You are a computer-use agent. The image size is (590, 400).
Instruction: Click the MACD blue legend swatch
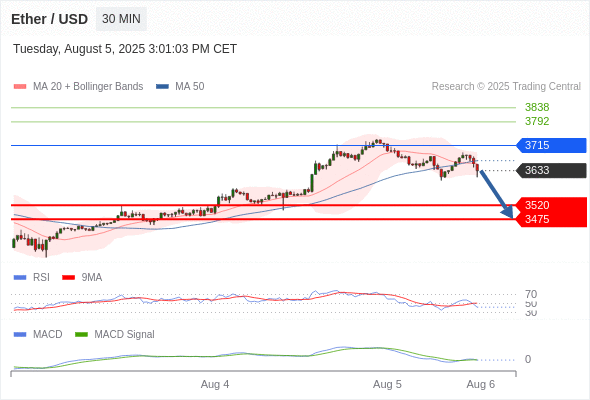click(x=20, y=335)
